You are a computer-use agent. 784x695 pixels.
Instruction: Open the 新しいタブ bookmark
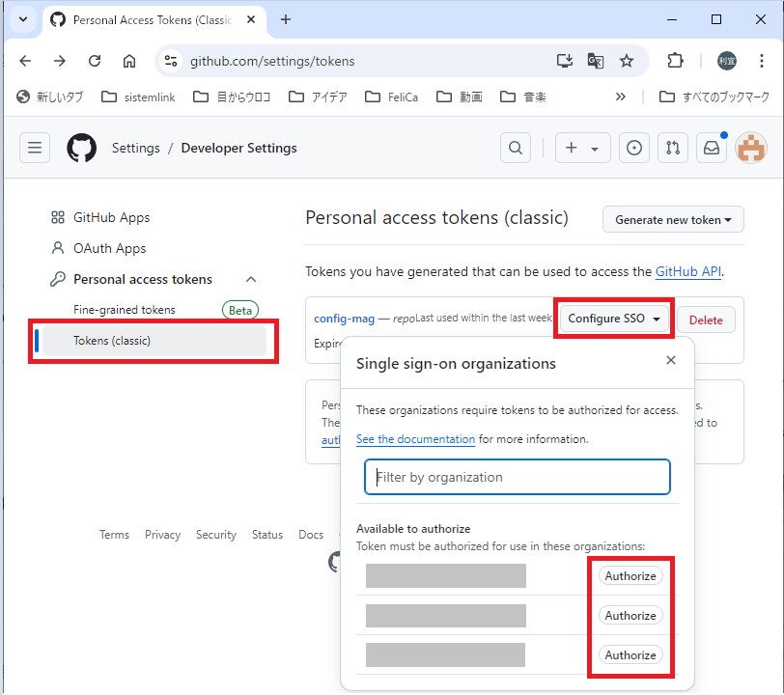click(x=50, y=97)
